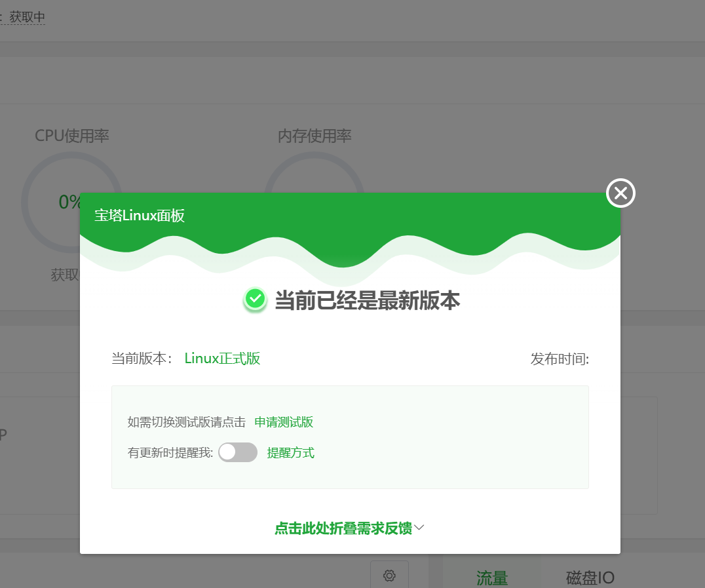705x588 pixels.
Task: Toggle the 有更新时提醒我 switch
Action: click(238, 452)
